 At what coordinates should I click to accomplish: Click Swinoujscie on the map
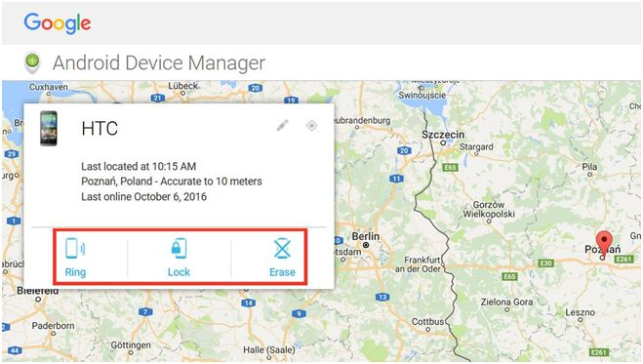click(x=422, y=95)
